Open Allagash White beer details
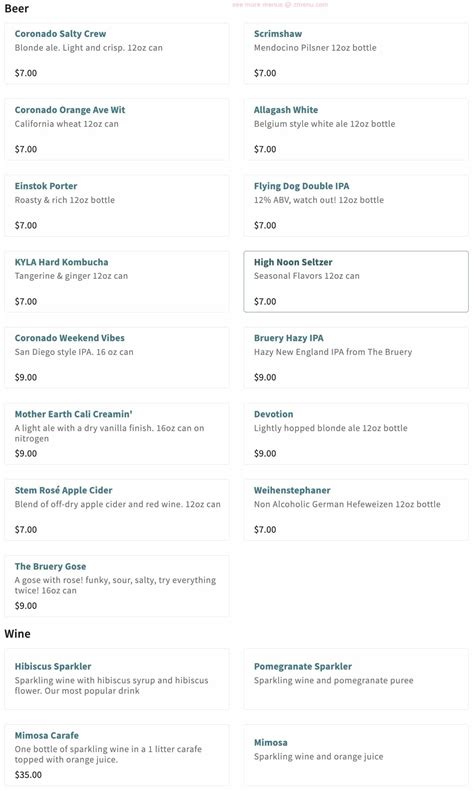Screen dimensions: 474x791 [x=356, y=129]
